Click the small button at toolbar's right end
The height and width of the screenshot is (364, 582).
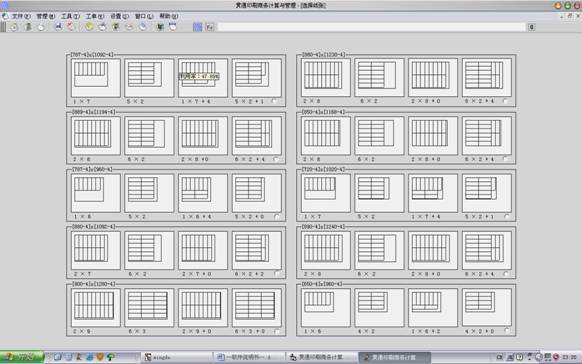(532, 27)
